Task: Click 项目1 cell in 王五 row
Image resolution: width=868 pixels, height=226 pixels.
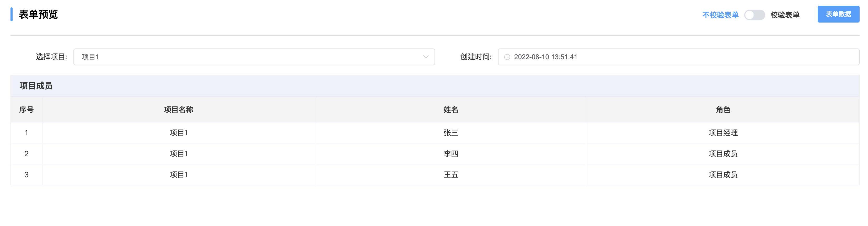Action: 178,174
